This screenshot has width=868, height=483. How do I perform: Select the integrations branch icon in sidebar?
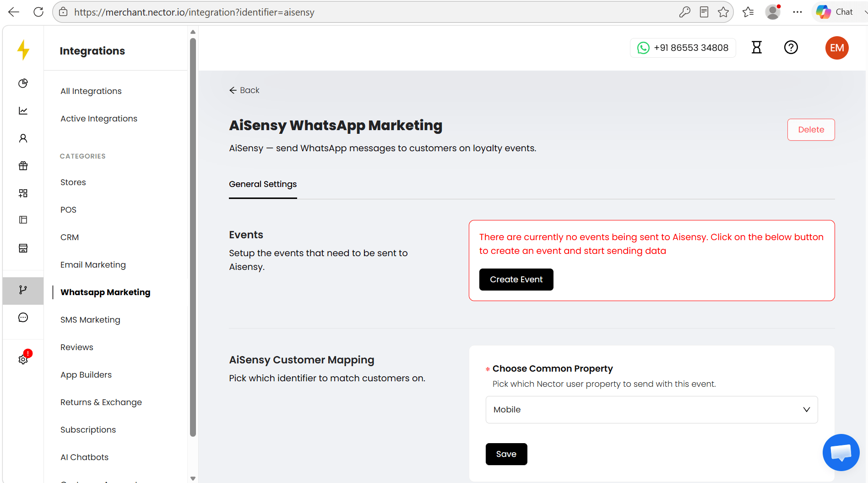[23, 290]
